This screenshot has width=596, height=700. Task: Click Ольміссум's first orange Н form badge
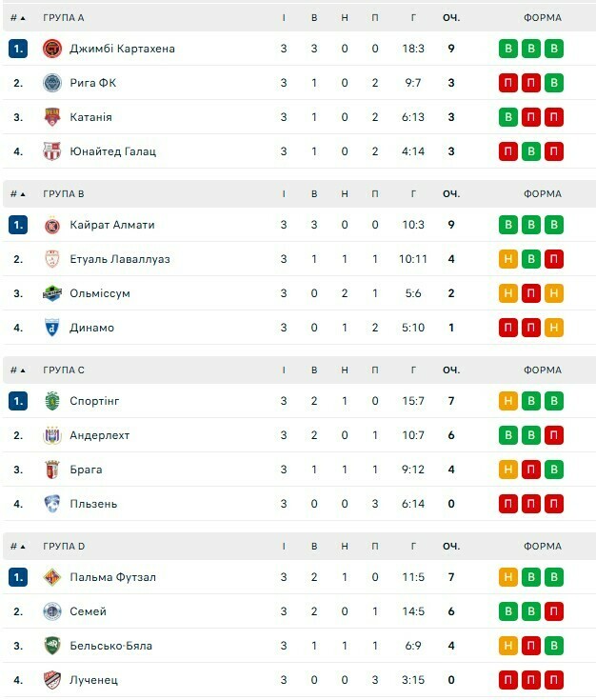point(508,293)
